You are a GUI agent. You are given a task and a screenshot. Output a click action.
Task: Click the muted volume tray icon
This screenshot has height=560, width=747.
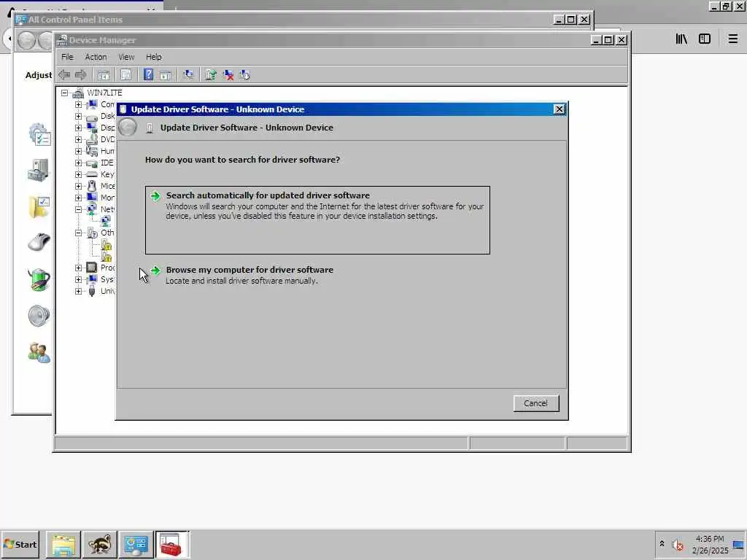pos(677,544)
